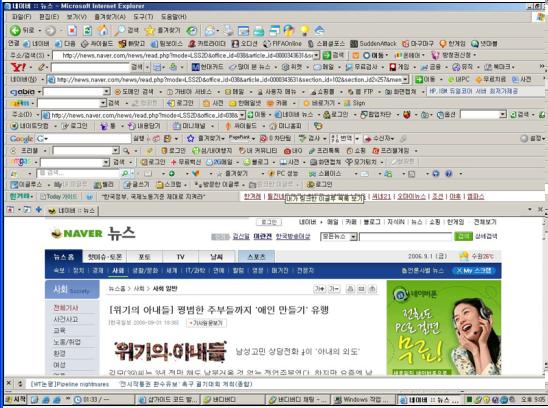
Task: Open the 도움말(H) menu
Action: point(174,17)
